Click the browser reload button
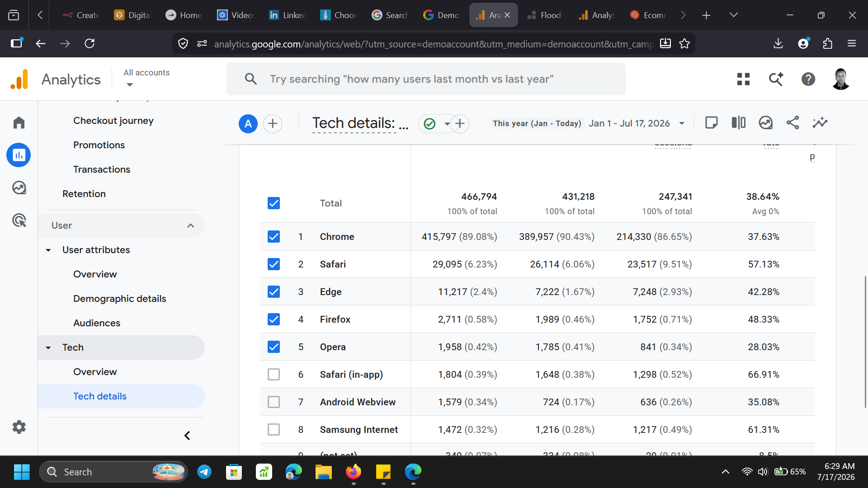This screenshot has height=488, width=868. pos(90,43)
